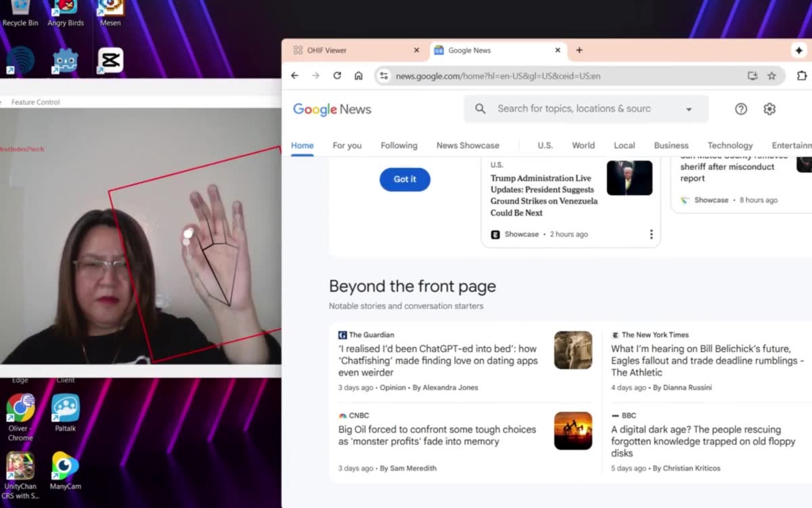Viewport: 812px width, 508px height.
Task: Open CNBC Big Oil article headline
Action: pos(437,436)
